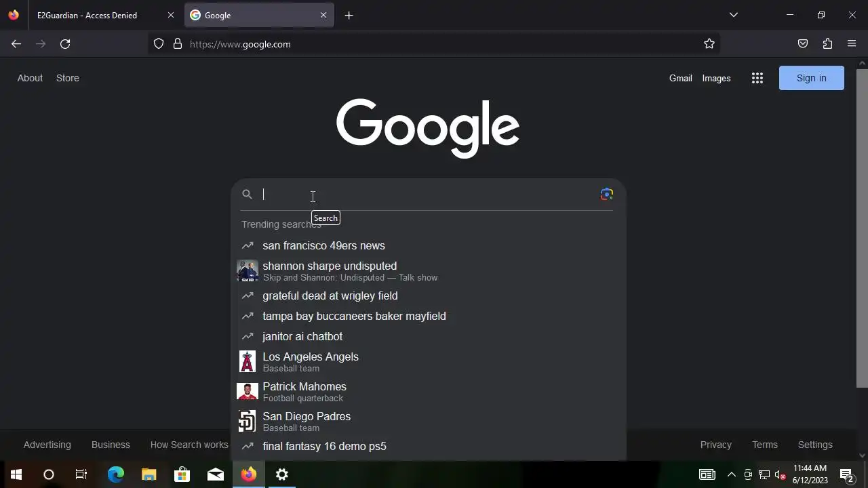Open the Privacy footer link
The width and height of the screenshot is (868, 488).
point(716,445)
